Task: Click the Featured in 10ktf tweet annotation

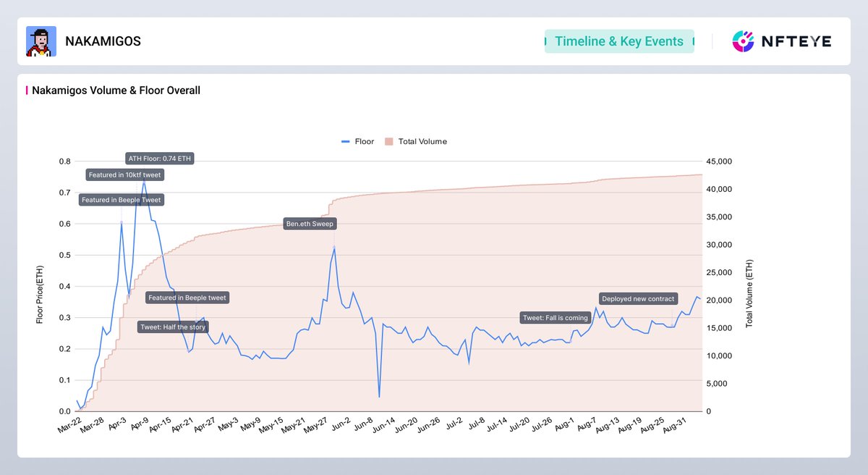Action: 124,175
